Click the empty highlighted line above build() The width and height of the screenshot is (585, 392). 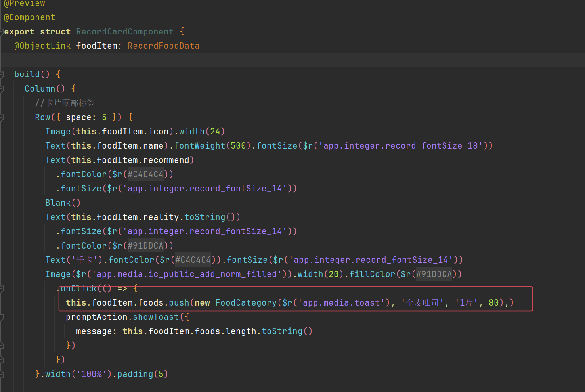pyautogui.click(x=292, y=60)
